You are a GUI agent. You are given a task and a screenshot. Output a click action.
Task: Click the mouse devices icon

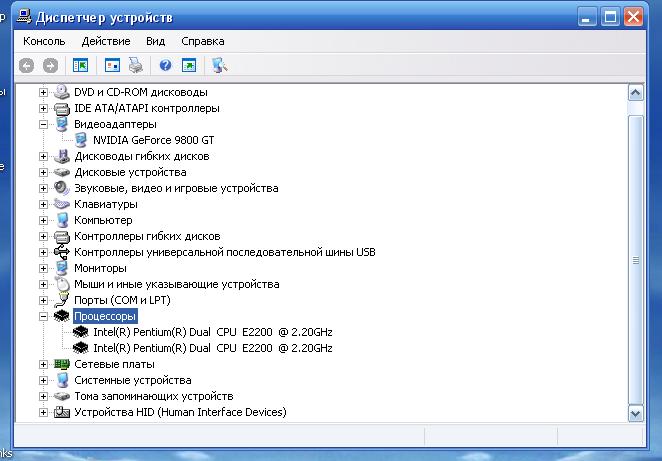[x=62, y=284]
